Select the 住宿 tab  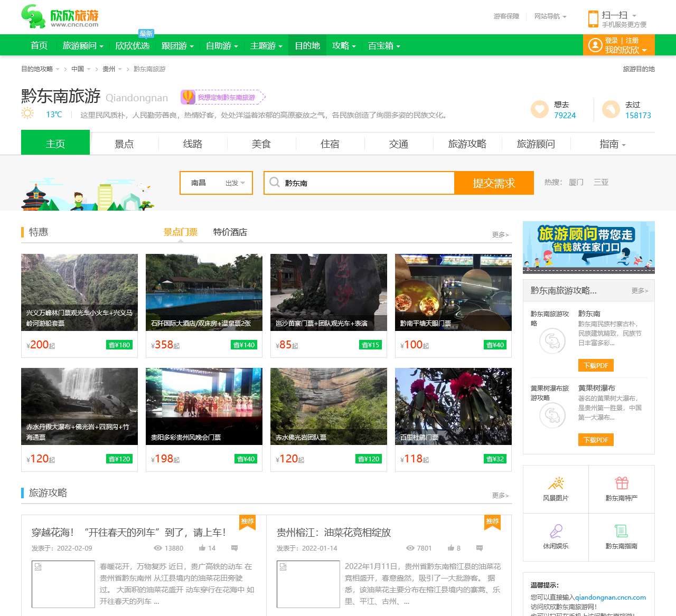(330, 144)
